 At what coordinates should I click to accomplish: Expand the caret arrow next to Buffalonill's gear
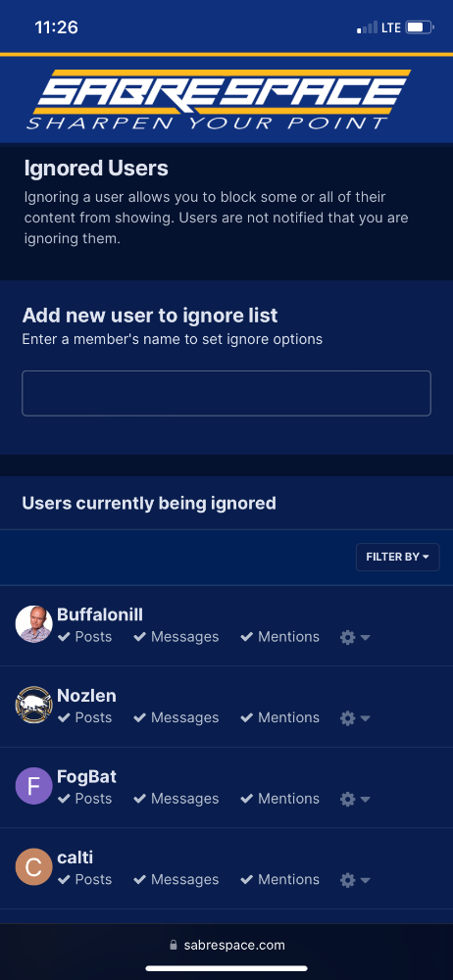click(x=366, y=638)
